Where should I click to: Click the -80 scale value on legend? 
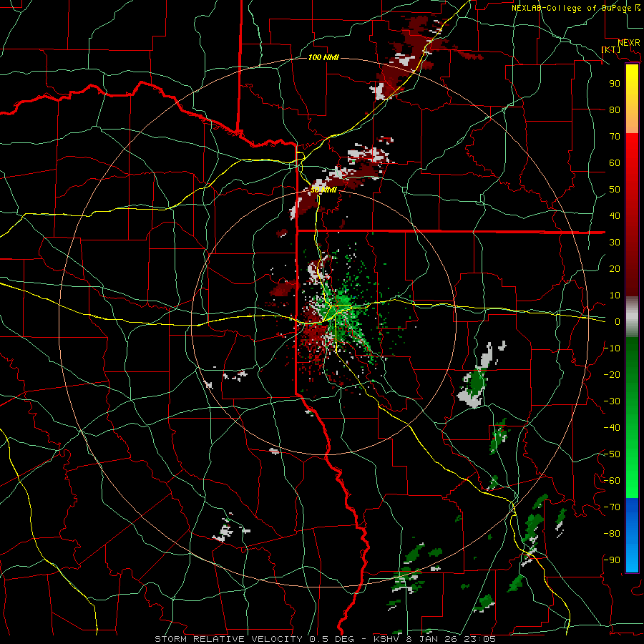pyautogui.click(x=612, y=534)
